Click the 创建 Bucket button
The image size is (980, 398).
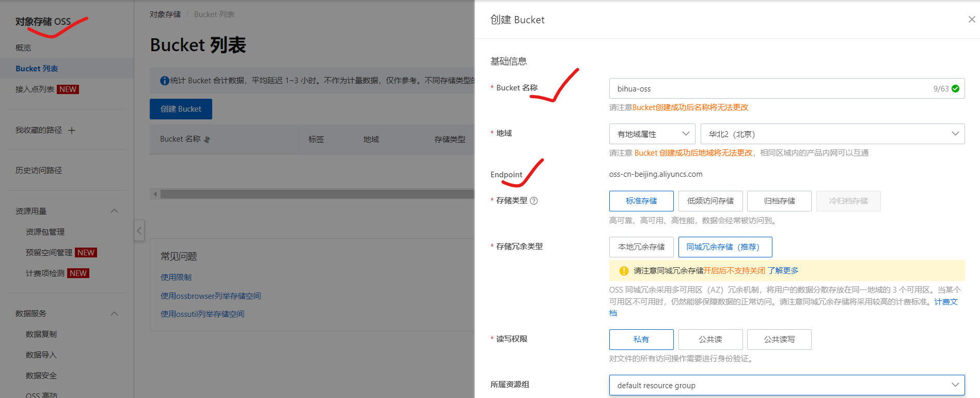[x=181, y=109]
